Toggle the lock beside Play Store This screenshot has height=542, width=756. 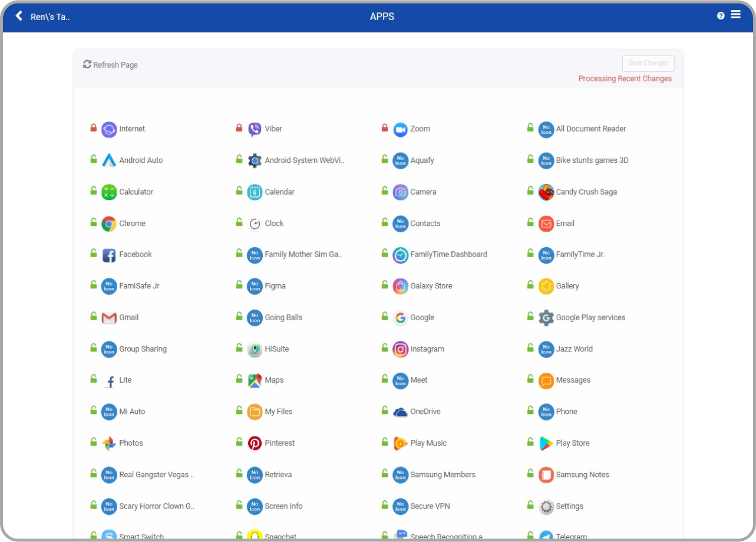(x=530, y=441)
